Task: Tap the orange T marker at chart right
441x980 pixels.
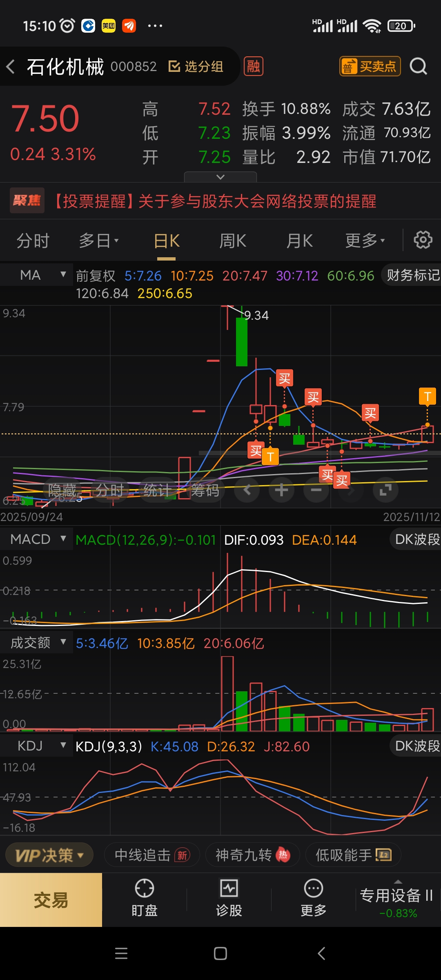Action: click(428, 396)
